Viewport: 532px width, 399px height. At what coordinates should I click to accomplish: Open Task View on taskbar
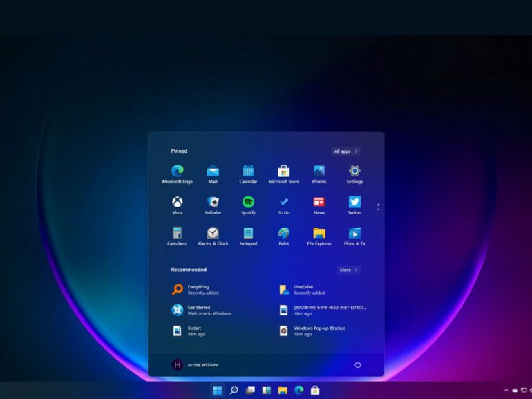click(x=250, y=390)
